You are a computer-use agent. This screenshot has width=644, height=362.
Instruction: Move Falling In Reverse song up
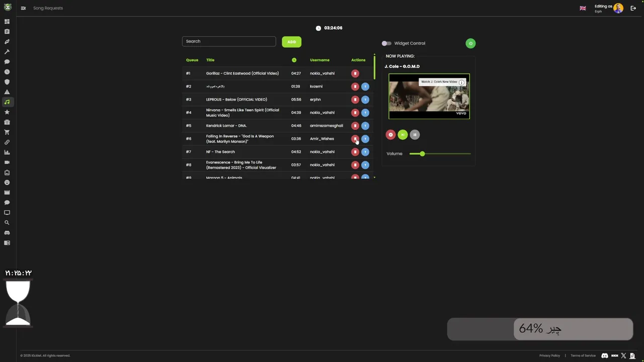[365, 139]
